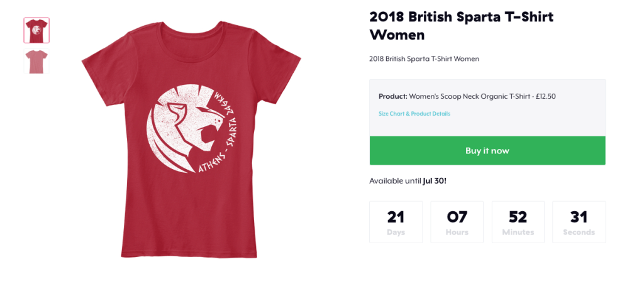Click the £12.50 price
Viewport: 644px width, 296px height.
pos(544,96)
